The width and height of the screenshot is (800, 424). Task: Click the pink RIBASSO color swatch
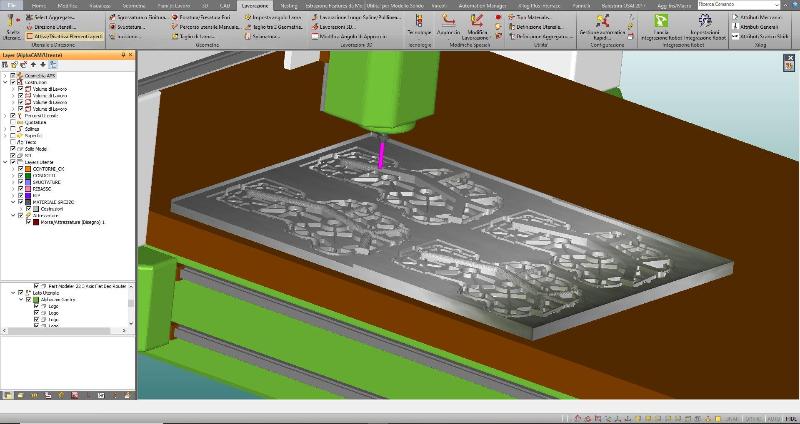(28, 189)
